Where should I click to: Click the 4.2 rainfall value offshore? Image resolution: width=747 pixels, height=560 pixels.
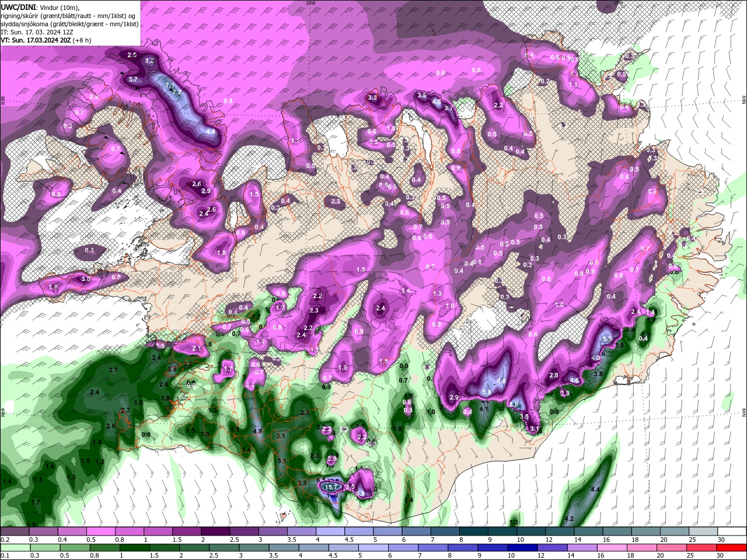click(570, 519)
